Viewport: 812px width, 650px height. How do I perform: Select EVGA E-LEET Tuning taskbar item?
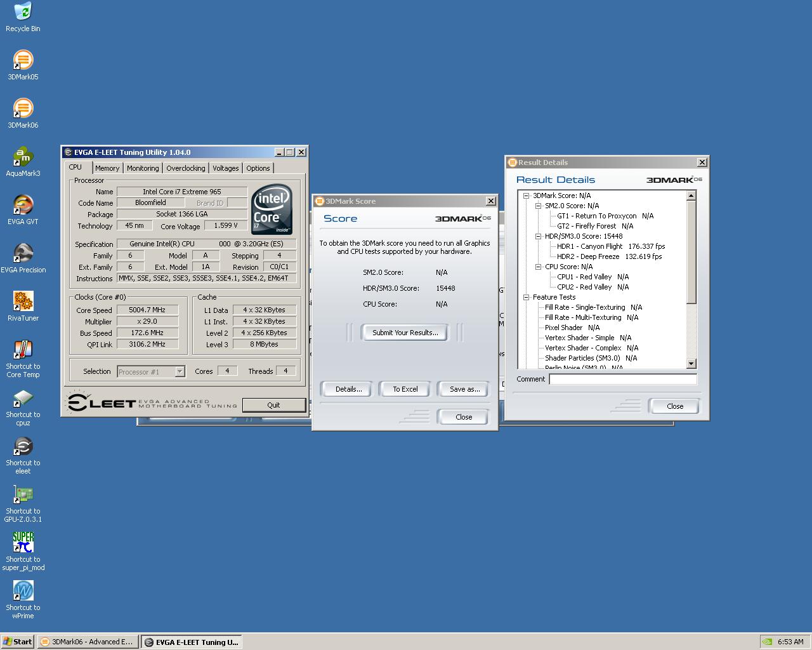click(x=192, y=642)
